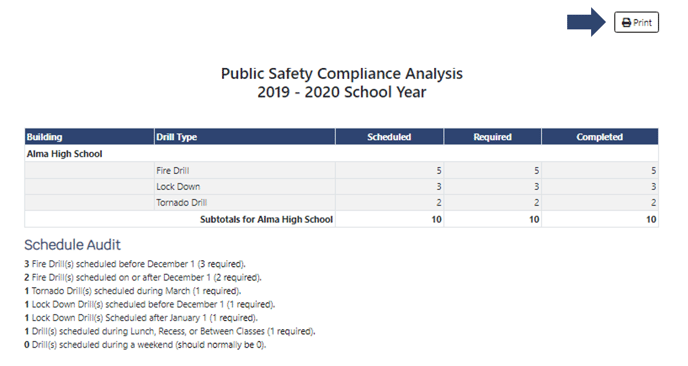Click the Required column header
The width and height of the screenshot is (688, 366).
[x=492, y=137]
